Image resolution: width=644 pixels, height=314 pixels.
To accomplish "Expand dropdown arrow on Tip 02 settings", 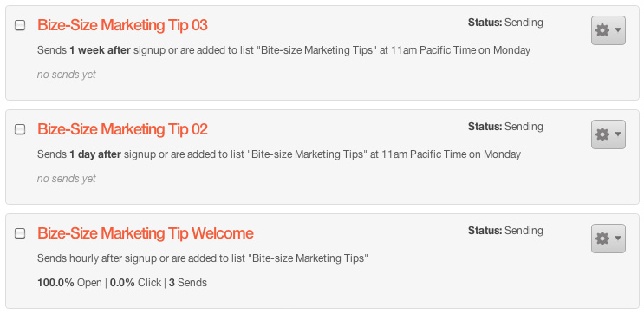I will tap(618, 134).
